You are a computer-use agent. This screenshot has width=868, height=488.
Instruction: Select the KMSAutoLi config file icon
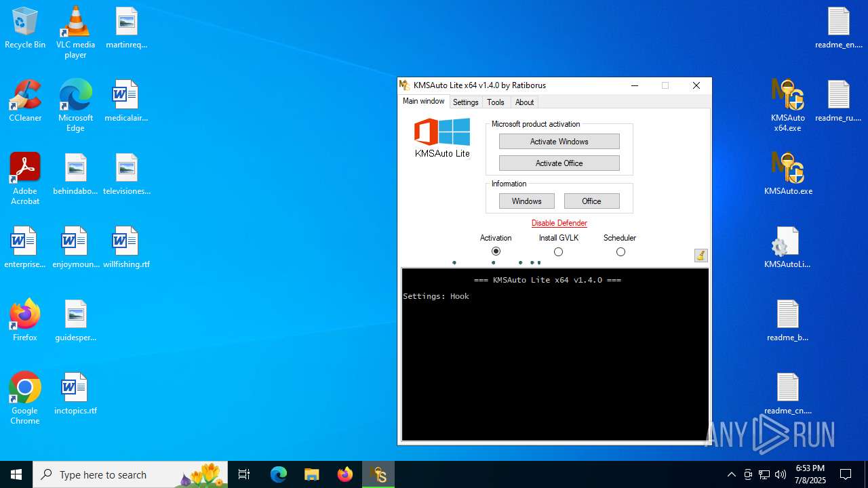point(787,248)
